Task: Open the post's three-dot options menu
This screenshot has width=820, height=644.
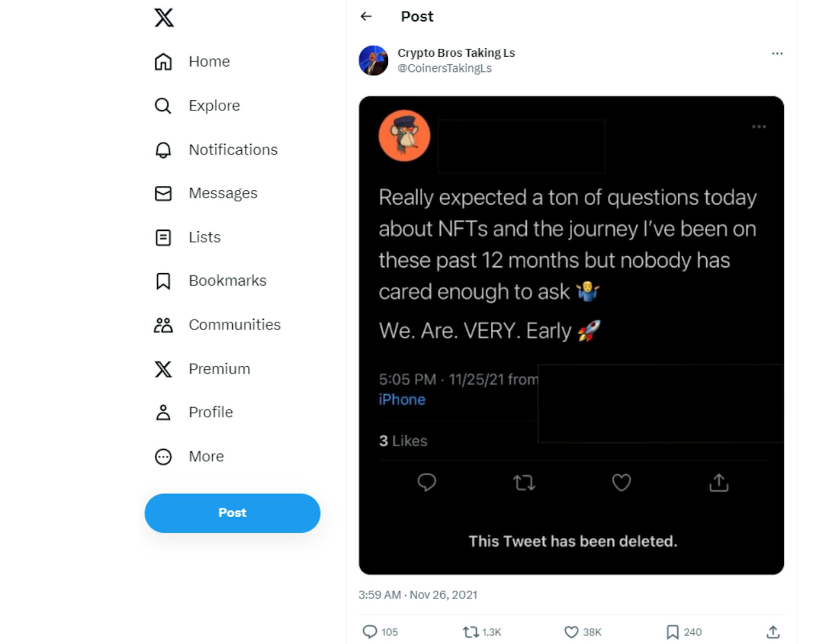Action: 778,53
